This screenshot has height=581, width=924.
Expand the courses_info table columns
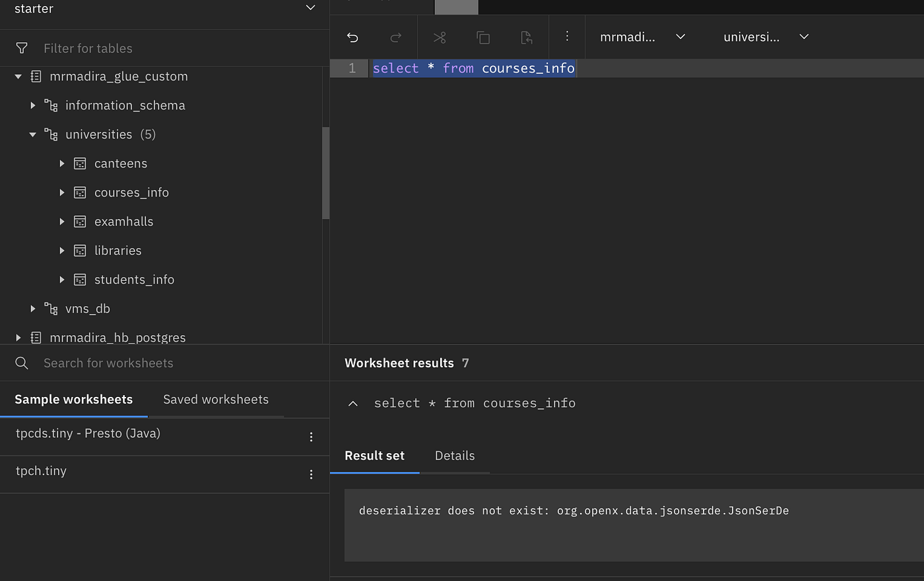(x=62, y=193)
